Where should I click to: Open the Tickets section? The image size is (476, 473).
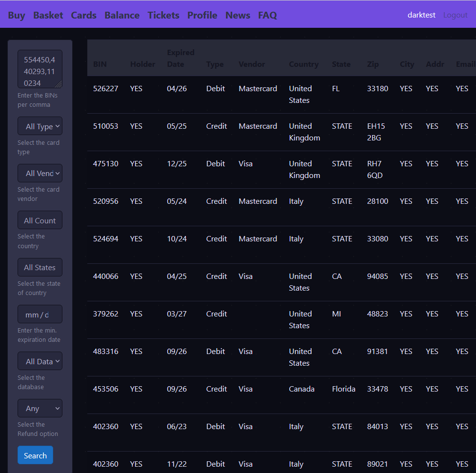(163, 15)
